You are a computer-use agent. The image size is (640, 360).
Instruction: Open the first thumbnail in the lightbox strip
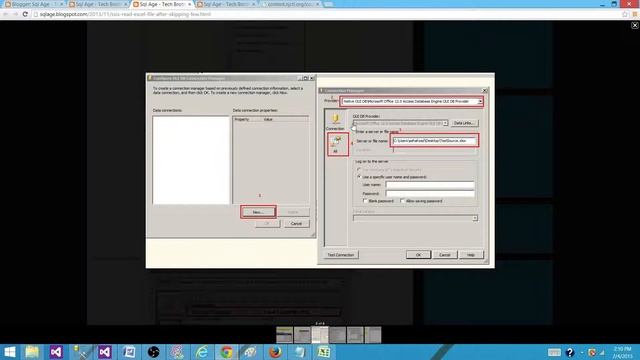point(284,335)
